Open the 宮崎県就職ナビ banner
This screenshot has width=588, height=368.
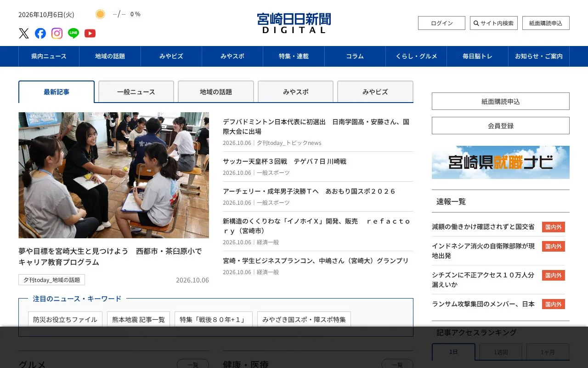point(501,162)
